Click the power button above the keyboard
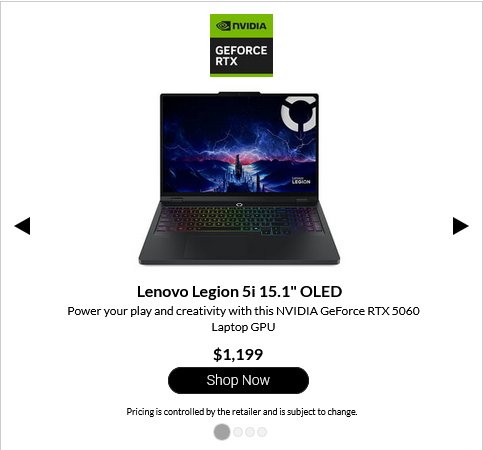Viewport: 483px width, 450px height. pos(239,205)
